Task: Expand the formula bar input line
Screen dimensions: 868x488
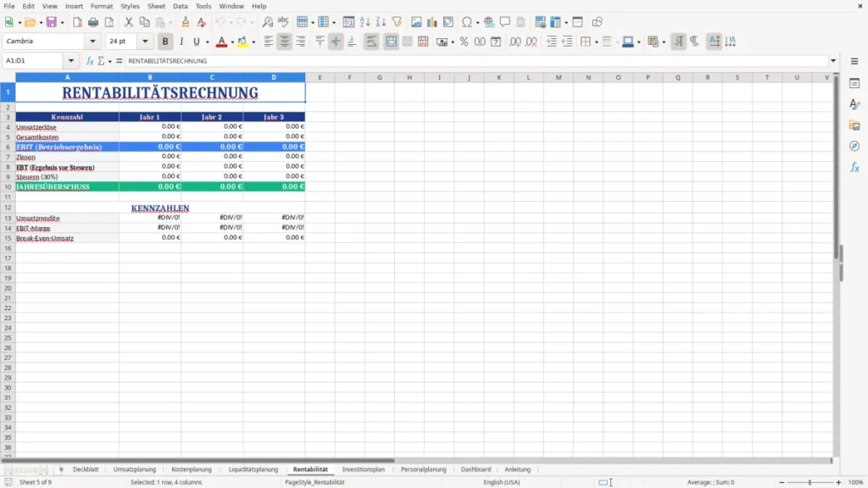Action: tap(833, 61)
